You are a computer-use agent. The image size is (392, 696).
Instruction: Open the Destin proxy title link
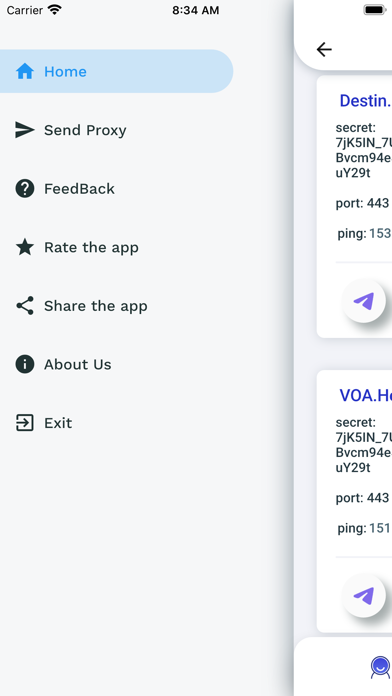[x=365, y=101]
